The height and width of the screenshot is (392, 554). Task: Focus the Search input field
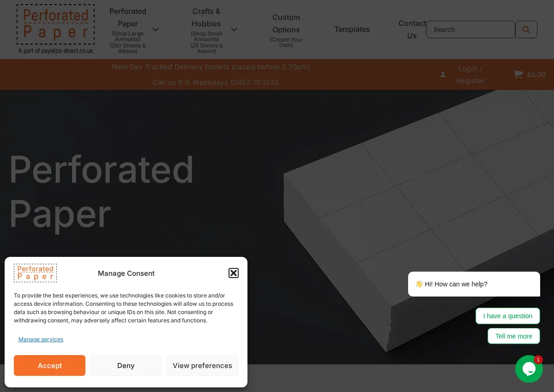click(x=470, y=30)
